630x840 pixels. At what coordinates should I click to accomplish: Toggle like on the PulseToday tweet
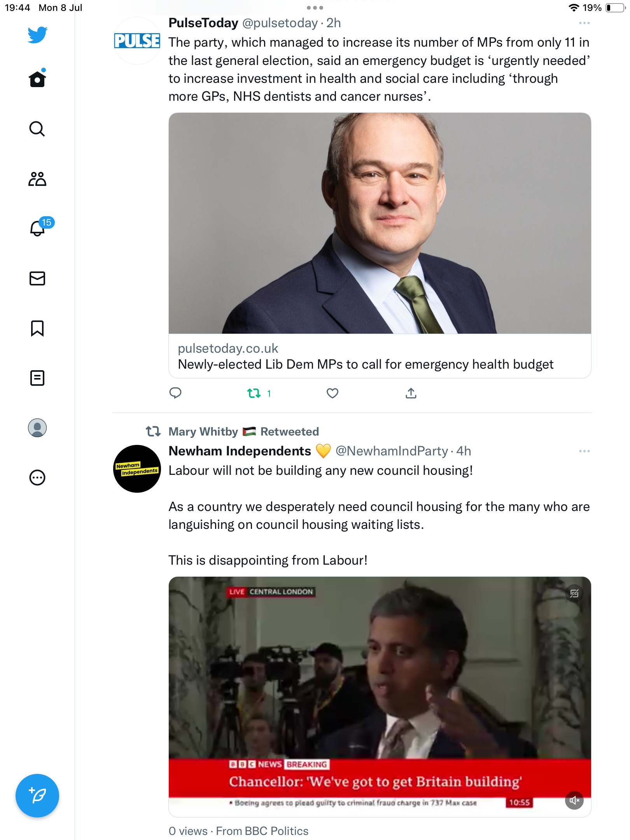tap(332, 394)
